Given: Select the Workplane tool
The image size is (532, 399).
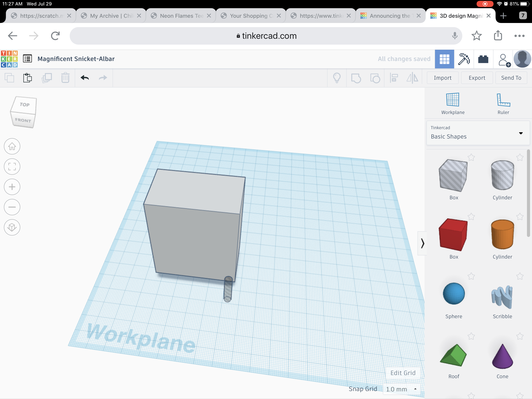Looking at the screenshot, I should click(453, 104).
